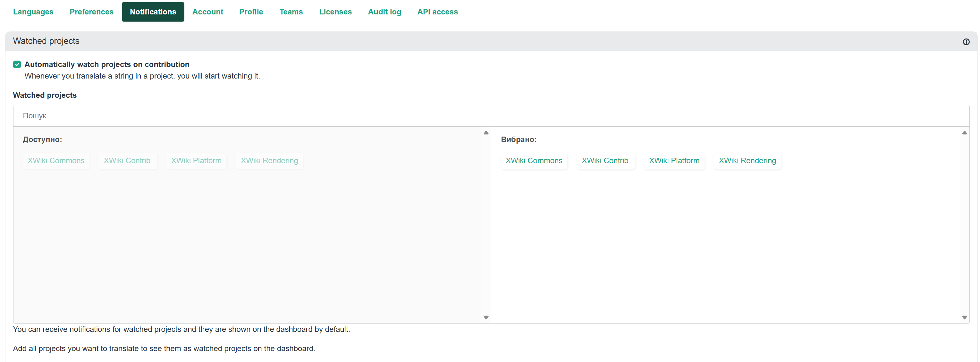Open the Languages tab

pos(33,12)
